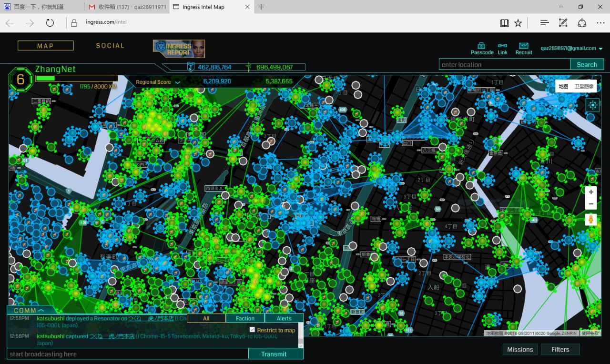Expand the Regional Score dropdown

177,82
